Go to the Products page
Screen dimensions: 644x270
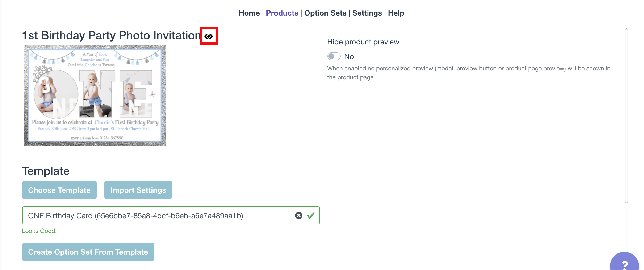pyautogui.click(x=282, y=13)
